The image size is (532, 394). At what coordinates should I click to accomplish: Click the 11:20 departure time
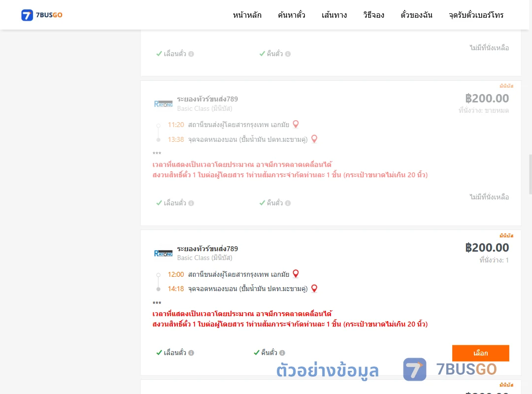point(176,125)
